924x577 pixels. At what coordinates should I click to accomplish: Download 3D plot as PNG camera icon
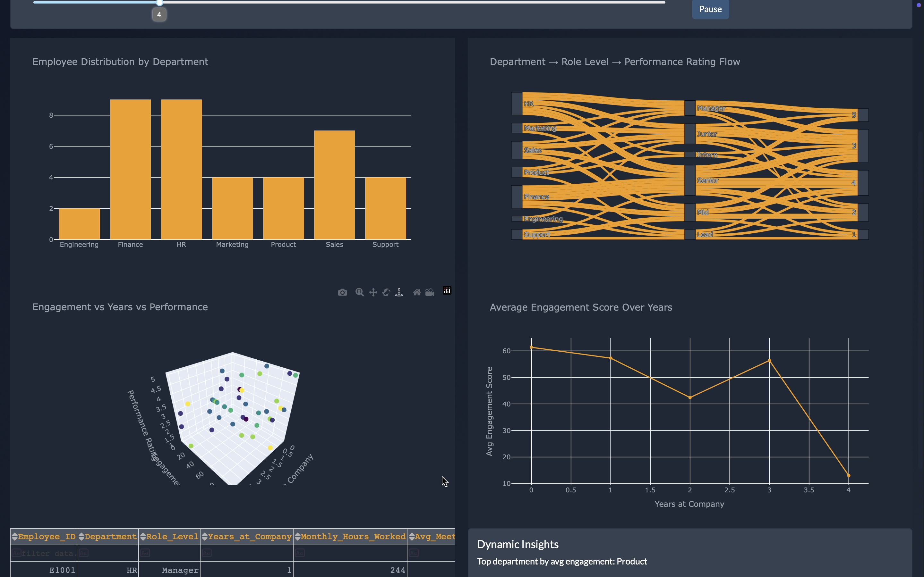[342, 292]
